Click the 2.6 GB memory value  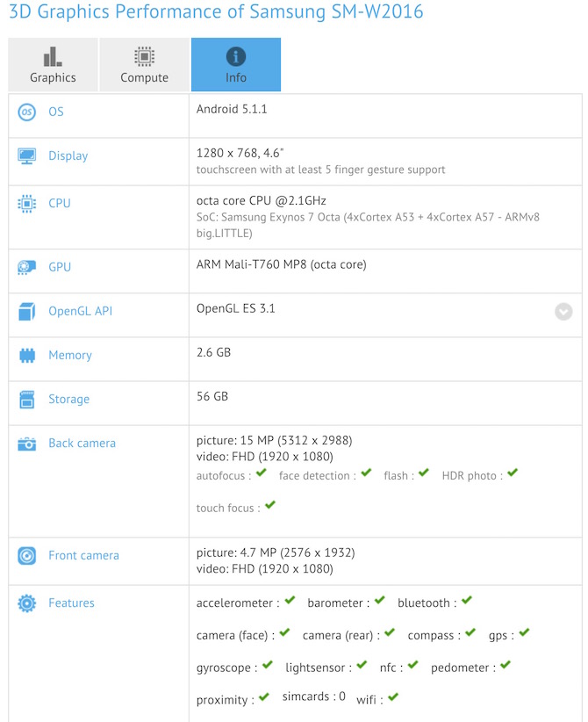[213, 353]
